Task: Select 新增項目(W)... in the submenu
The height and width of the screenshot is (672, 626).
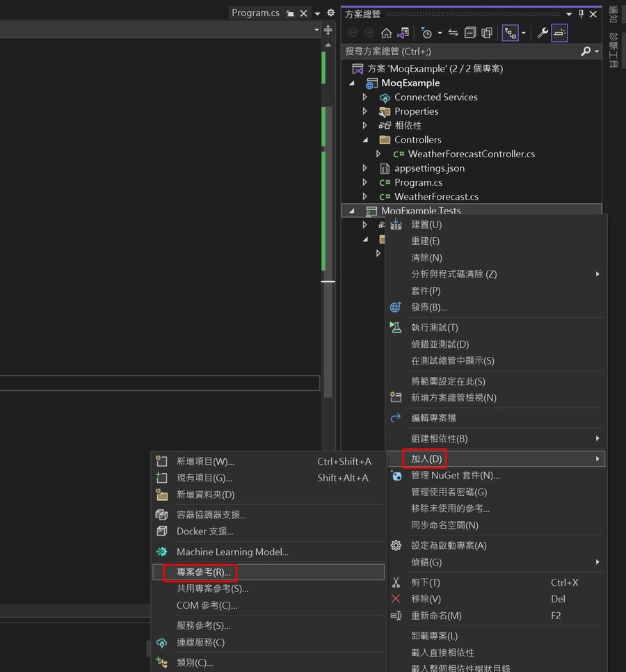Action: (205, 461)
